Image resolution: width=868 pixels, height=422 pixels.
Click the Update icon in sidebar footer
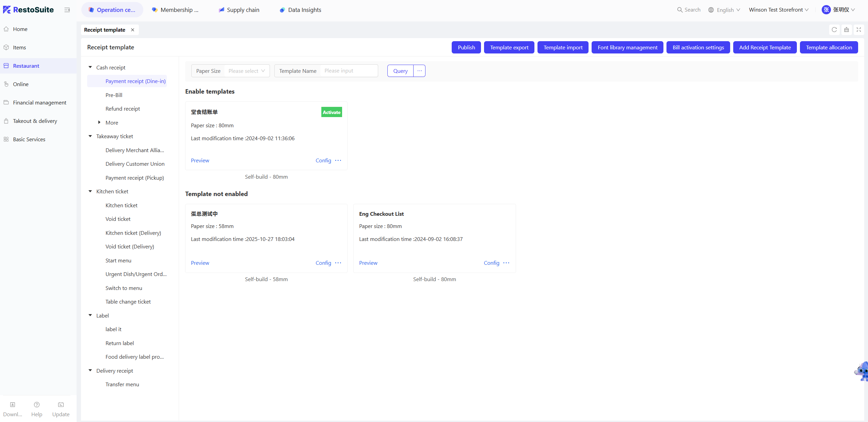[61, 405]
